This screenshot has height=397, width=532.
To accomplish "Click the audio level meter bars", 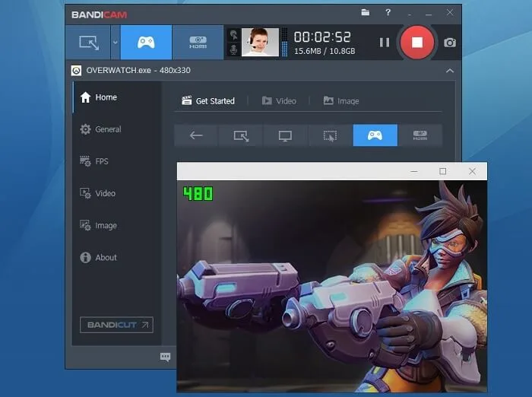I will [285, 42].
